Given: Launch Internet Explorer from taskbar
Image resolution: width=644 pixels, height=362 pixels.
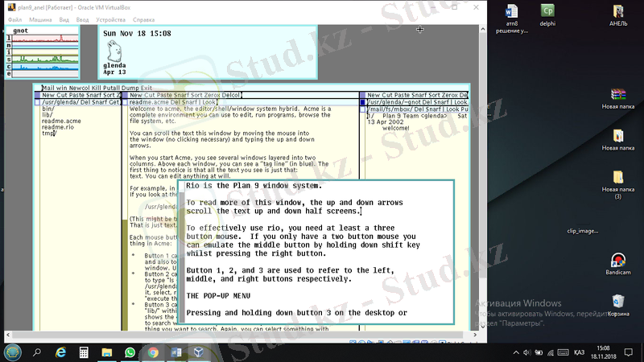Looking at the screenshot, I should coord(61,352).
